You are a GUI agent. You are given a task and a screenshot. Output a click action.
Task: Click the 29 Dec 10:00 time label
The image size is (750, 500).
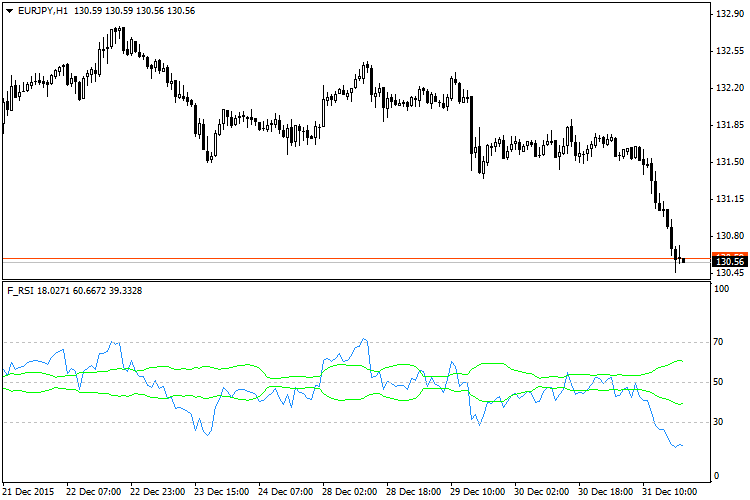[x=478, y=492]
